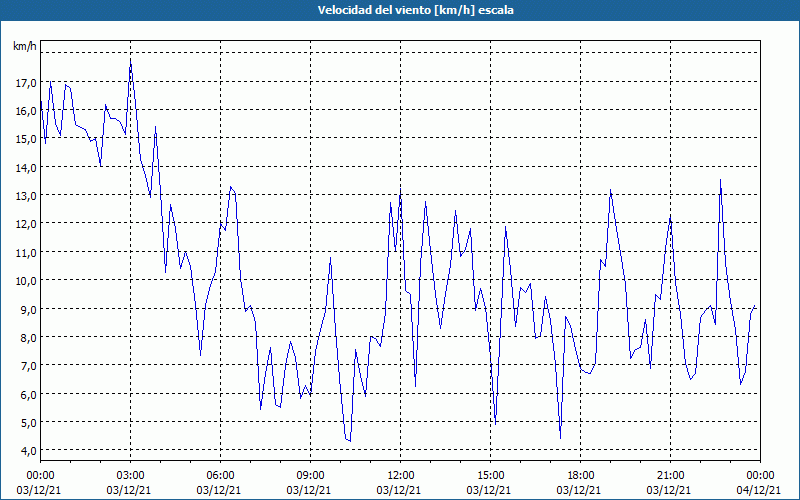Click the 09:00 time axis label

tap(310, 476)
